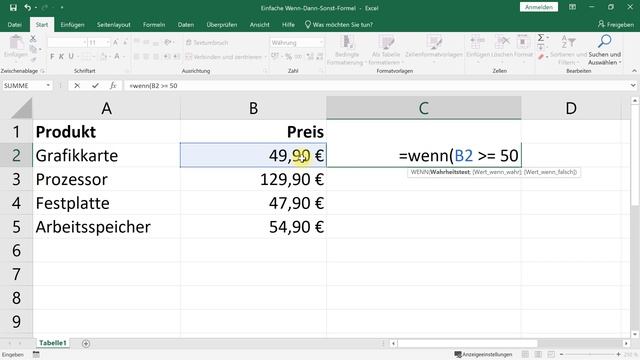Open Insert Function fx dialog
Screen dimensions: 640x360
(x=113, y=85)
